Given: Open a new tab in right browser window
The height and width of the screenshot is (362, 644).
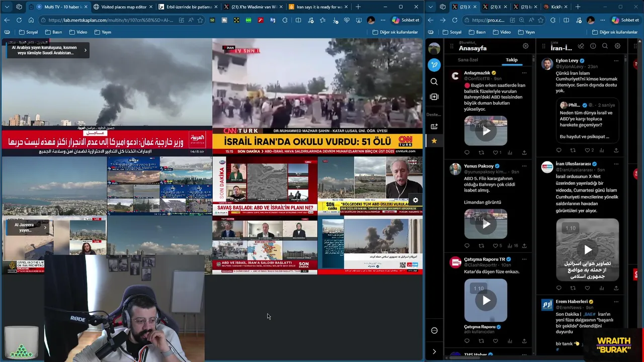Looking at the screenshot, I should click(578, 7).
